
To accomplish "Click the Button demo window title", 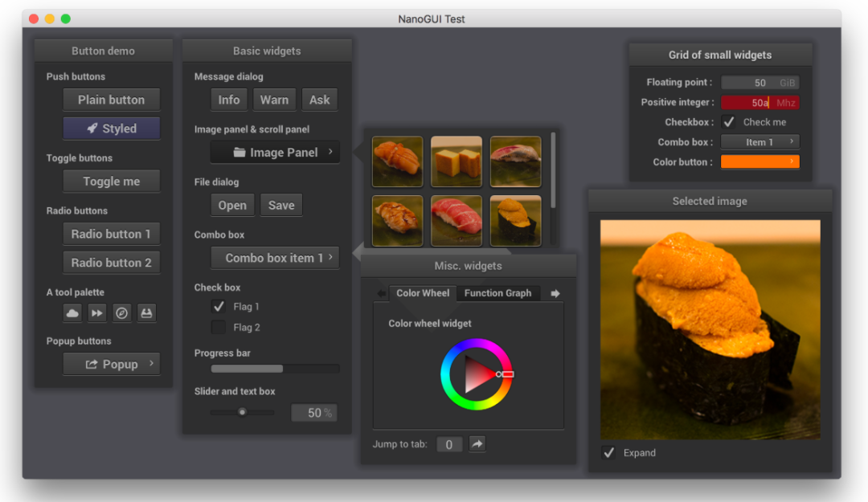I will (103, 51).
